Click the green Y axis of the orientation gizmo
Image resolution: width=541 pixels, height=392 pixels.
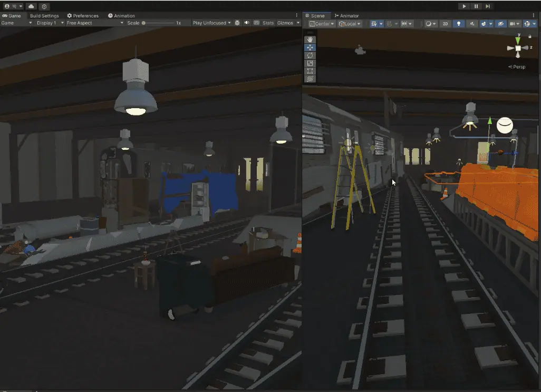pyautogui.click(x=518, y=40)
